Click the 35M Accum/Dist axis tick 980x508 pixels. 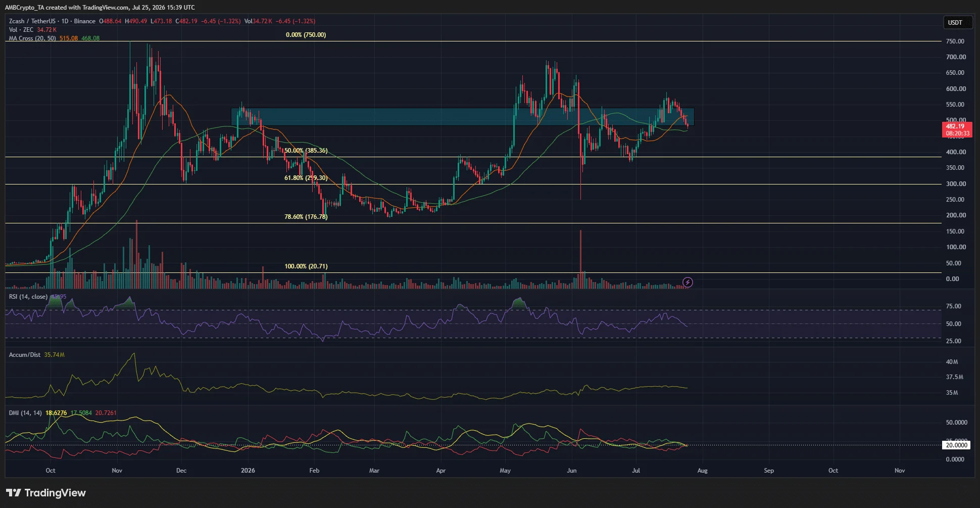[952, 393]
